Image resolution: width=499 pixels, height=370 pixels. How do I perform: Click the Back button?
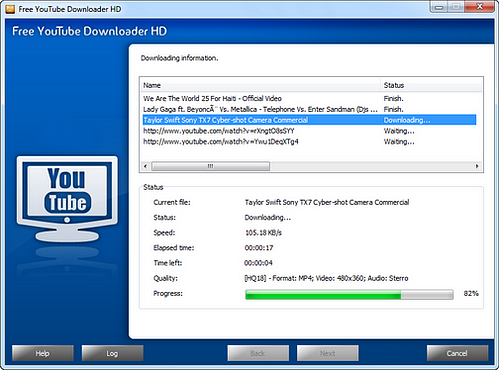(258, 353)
